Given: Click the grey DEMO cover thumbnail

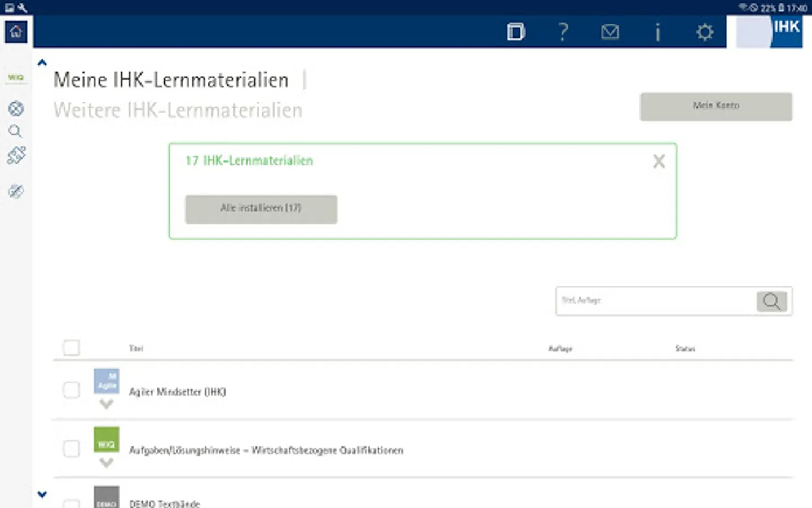Looking at the screenshot, I should tap(106, 497).
